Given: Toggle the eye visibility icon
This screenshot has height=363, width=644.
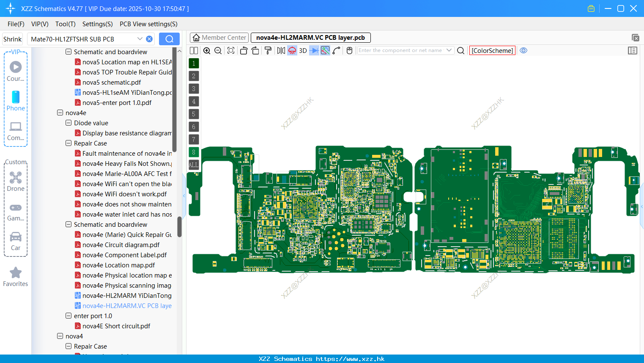Looking at the screenshot, I should point(523,50).
